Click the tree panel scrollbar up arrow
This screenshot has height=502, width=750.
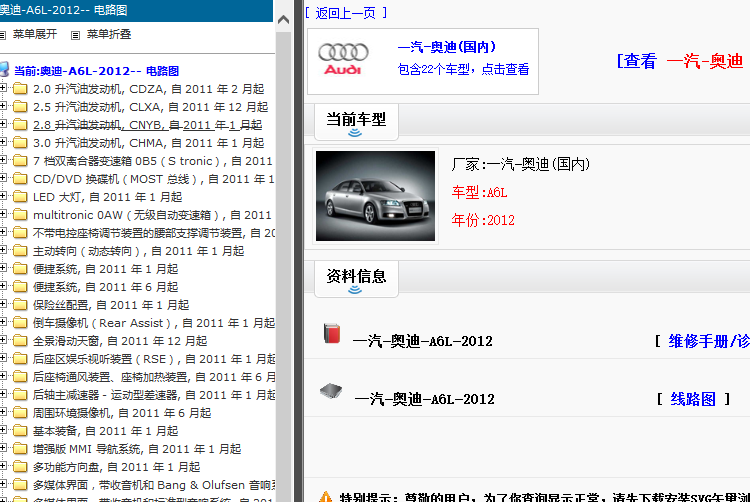coord(284,20)
